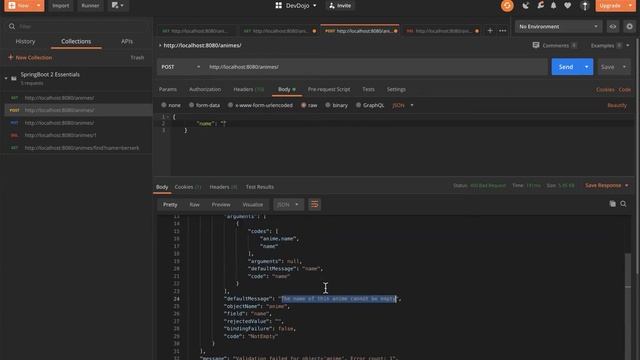Select the raw body type
Image resolution: width=640 pixels, height=360 pixels.
[x=303, y=105]
